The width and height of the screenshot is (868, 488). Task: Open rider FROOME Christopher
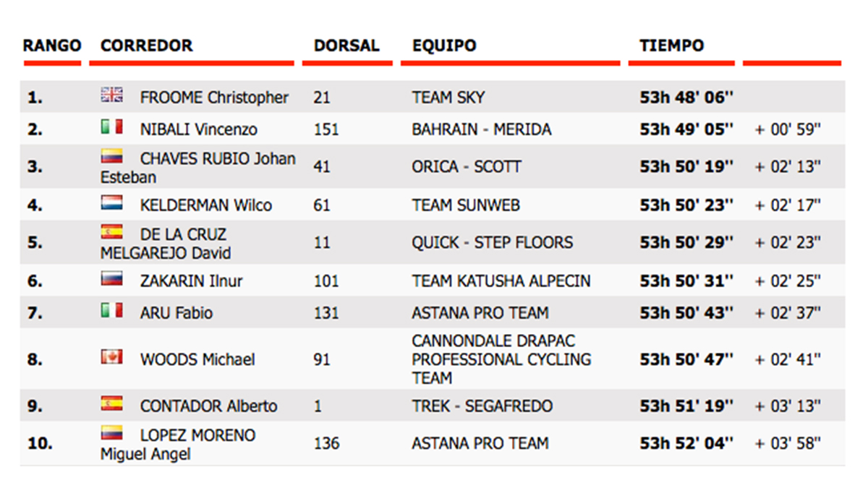coord(214,98)
